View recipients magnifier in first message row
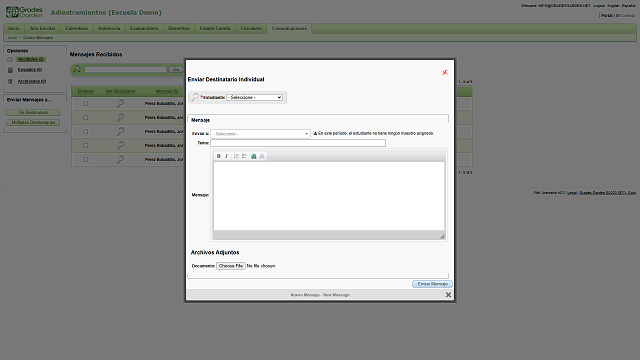 (x=120, y=104)
